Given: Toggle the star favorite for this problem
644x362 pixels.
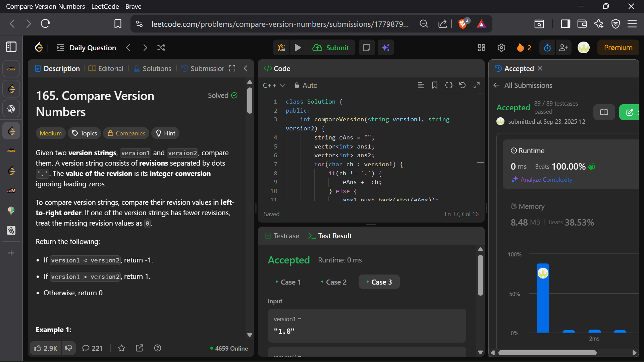Looking at the screenshot, I should (122, 348).
